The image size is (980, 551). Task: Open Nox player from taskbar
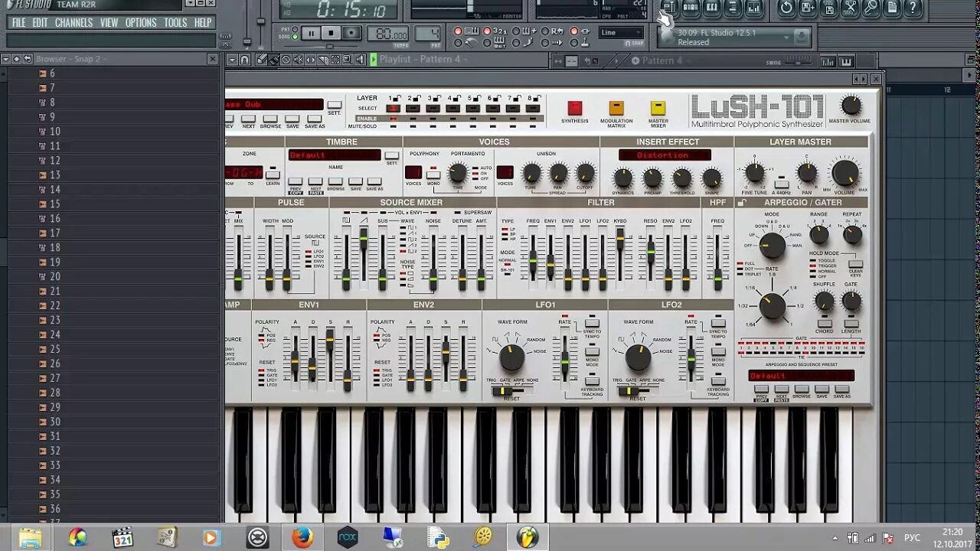(348, 537)
